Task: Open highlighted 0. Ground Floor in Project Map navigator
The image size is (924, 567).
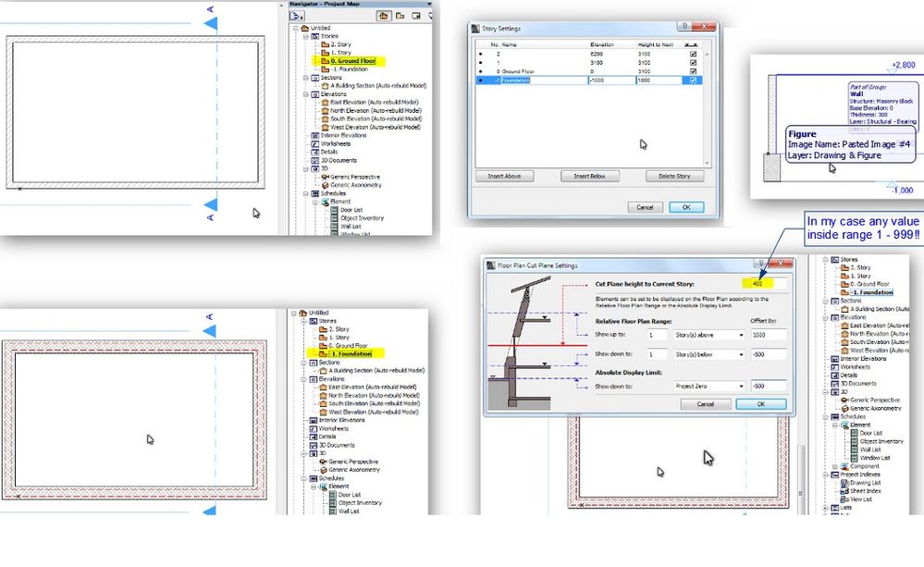Action: pyautogui.click(x=351, y=61)
